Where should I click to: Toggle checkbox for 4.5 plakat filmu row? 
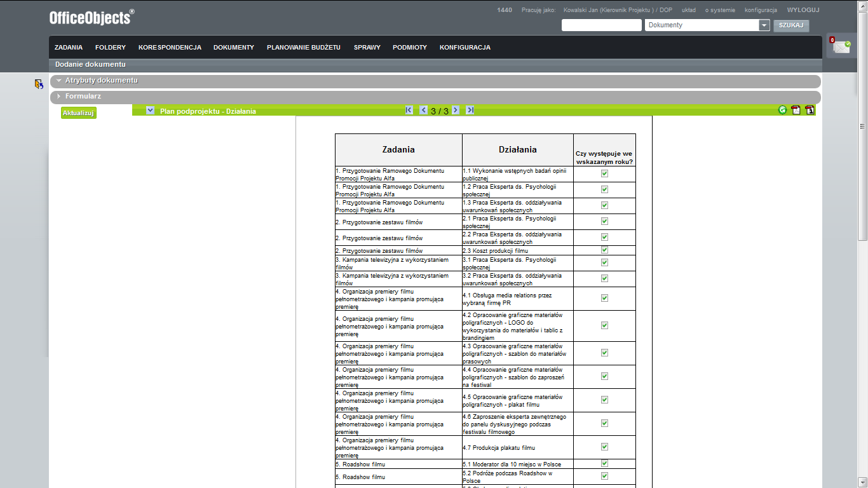coord(604,400)
